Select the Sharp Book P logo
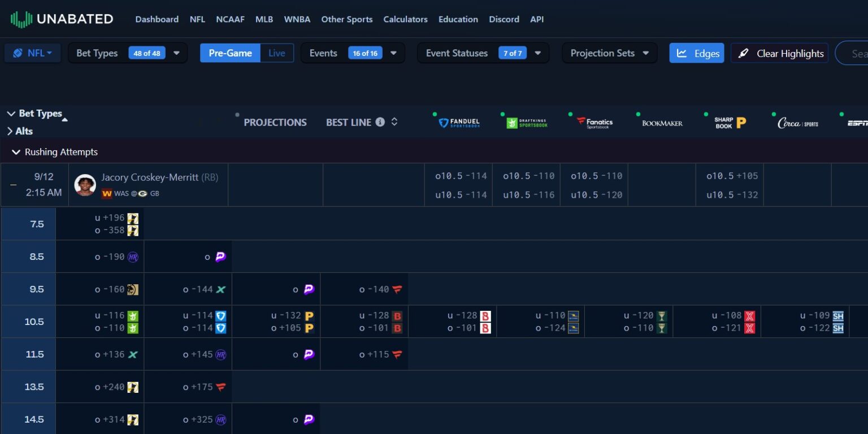868x434 pixels. click(x=730, y=123)
